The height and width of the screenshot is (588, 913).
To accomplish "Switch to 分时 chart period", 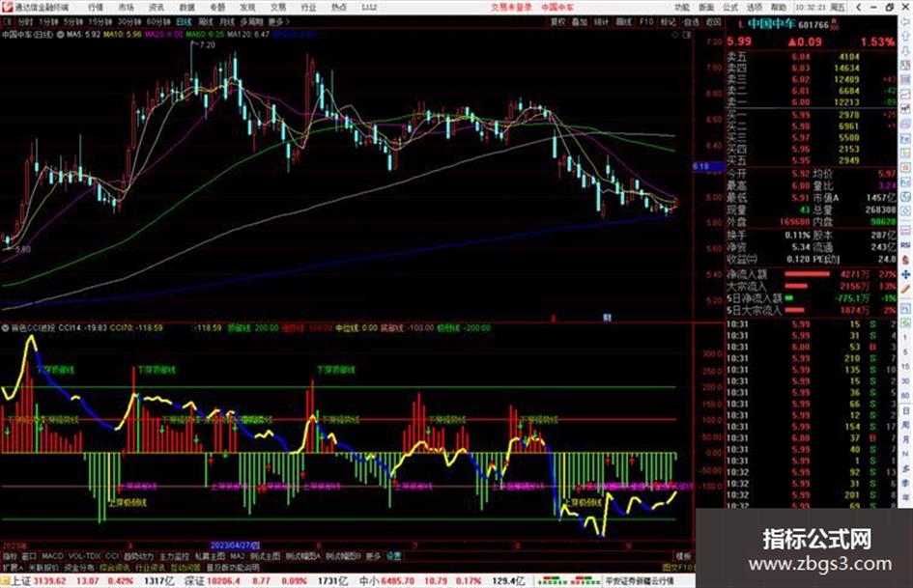I will [x=25, y=21].
